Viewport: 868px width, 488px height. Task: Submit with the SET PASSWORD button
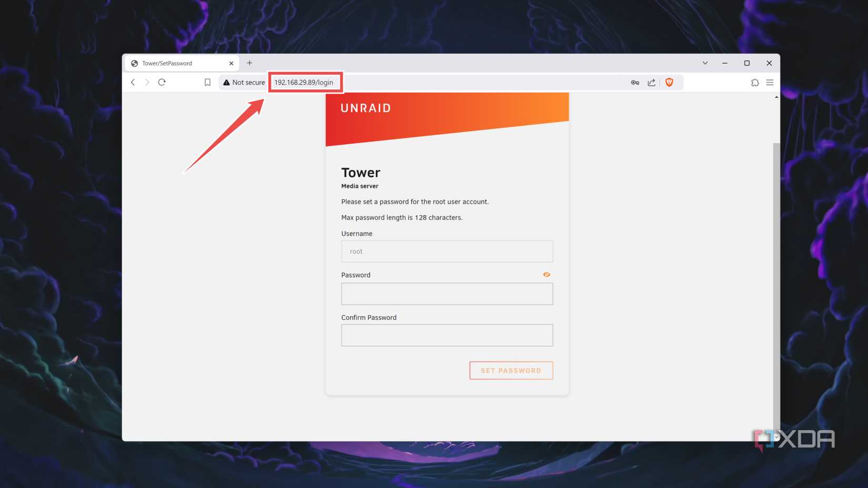[511, 370]
